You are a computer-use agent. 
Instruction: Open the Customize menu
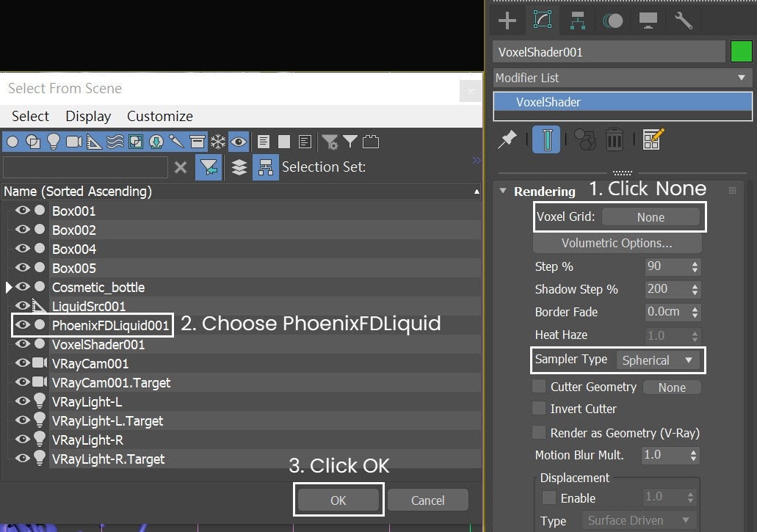click(160, 116)
